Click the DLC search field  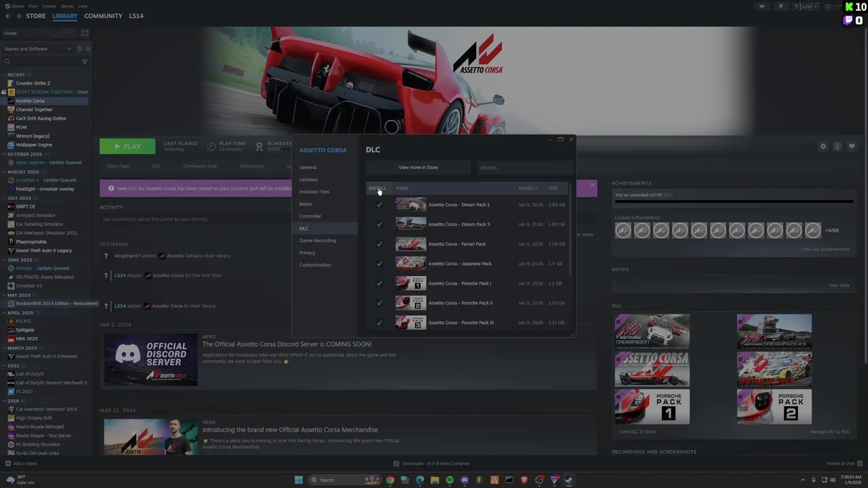524,167
